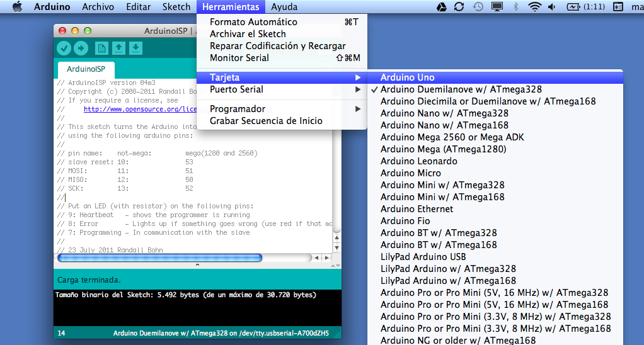Click Archivar el Sketch
The width and height of the screenshot is (644, 345).
point(282,34)
